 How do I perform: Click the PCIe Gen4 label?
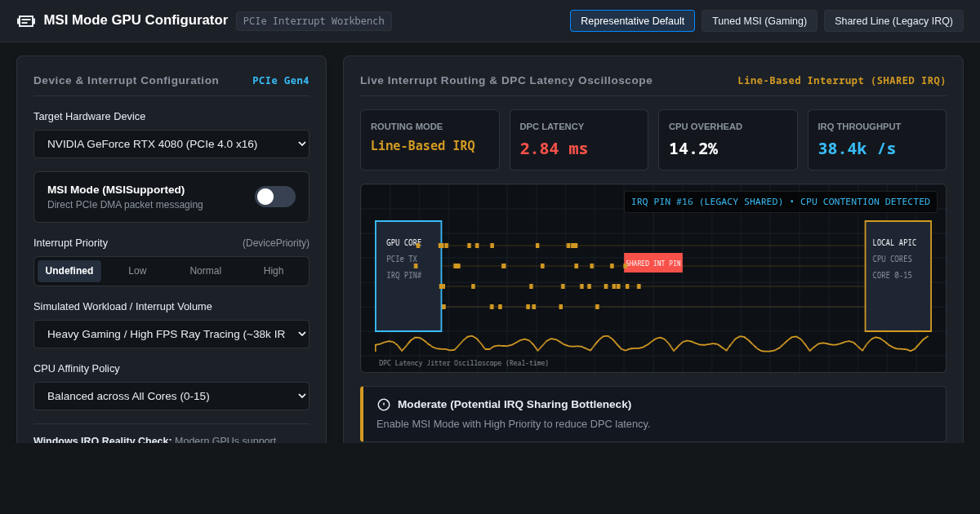281,81
